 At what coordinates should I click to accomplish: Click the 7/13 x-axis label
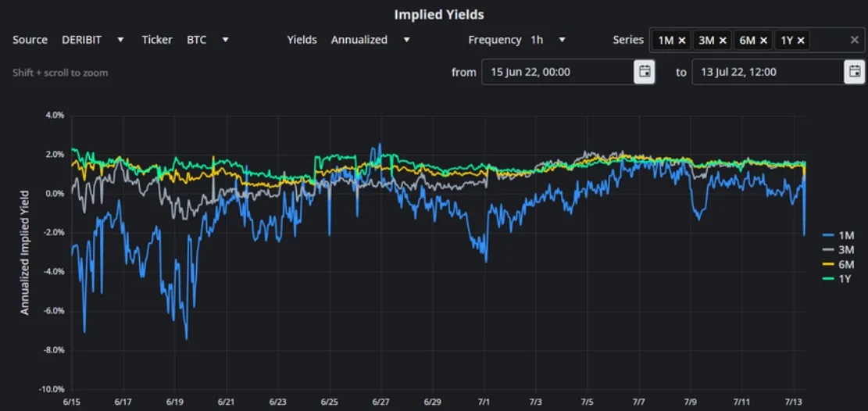[x=795, y=401]
